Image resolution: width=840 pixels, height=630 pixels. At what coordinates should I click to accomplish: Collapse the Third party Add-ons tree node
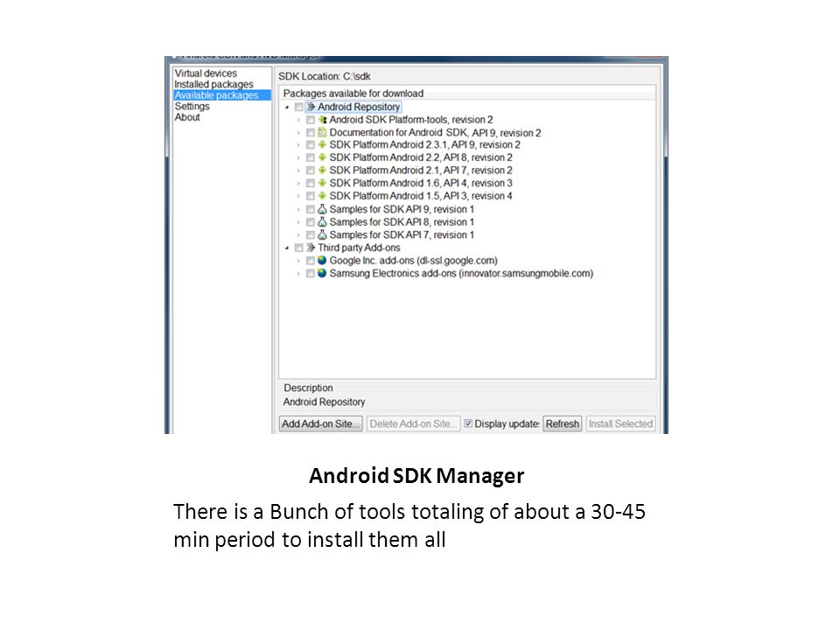pyautogui.click(x=288, y=248)
